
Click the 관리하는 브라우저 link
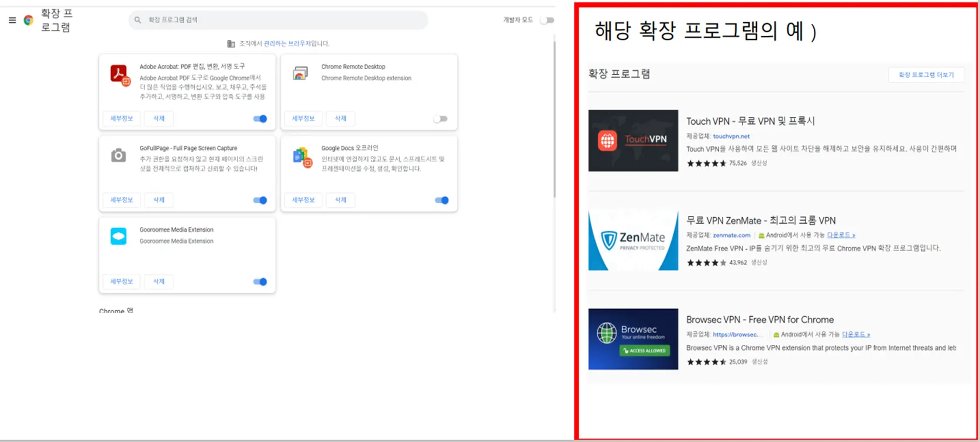(x=287, y=44)
